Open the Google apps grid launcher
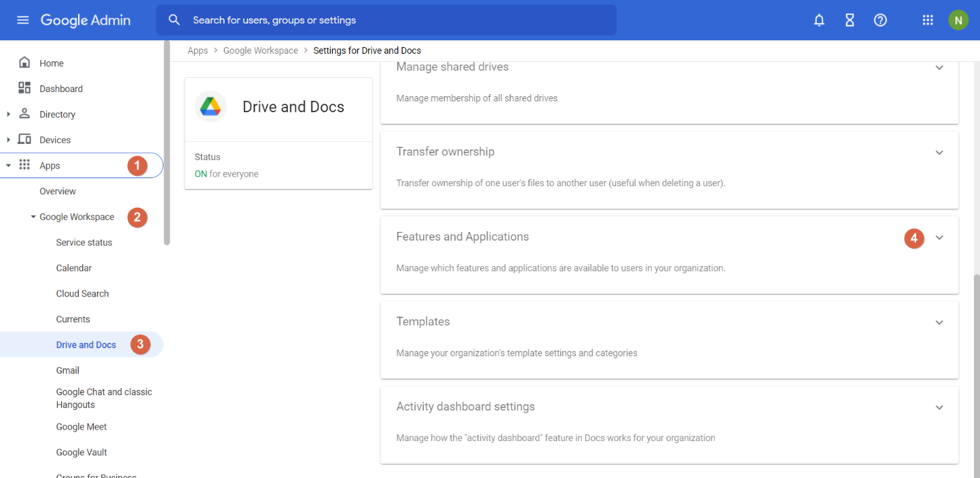The width and height of the screenshot is (980, 478). pyautogui.click(x=928, y=20)
